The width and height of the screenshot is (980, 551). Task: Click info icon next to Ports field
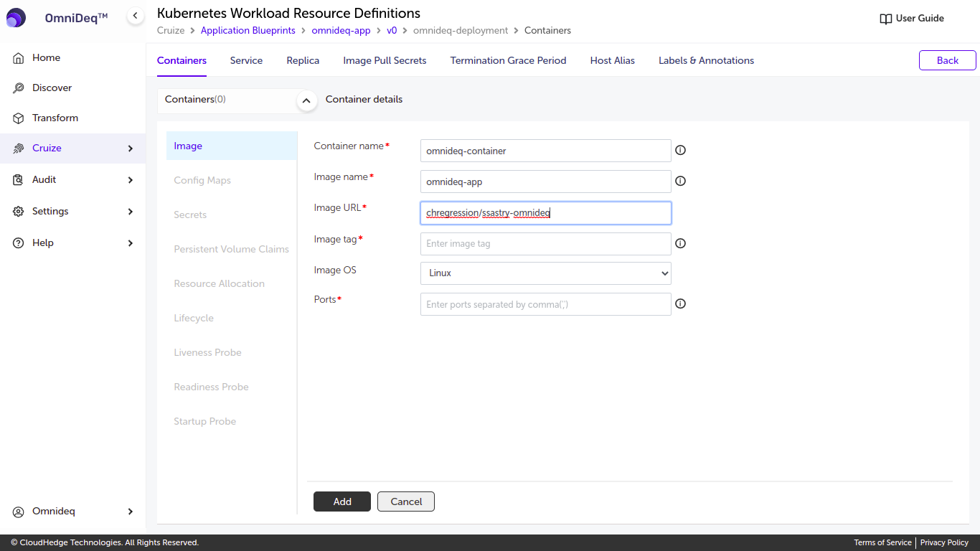681,303
